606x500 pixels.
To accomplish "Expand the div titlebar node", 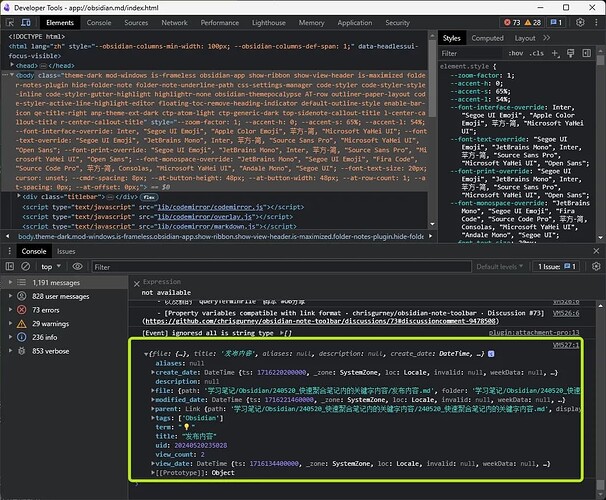I will click(x=19, y=196).
